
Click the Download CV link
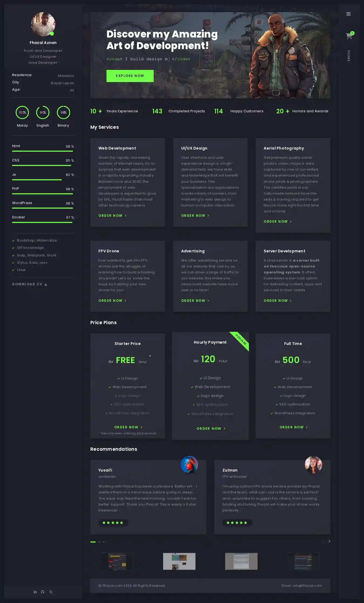pos(30,284)
